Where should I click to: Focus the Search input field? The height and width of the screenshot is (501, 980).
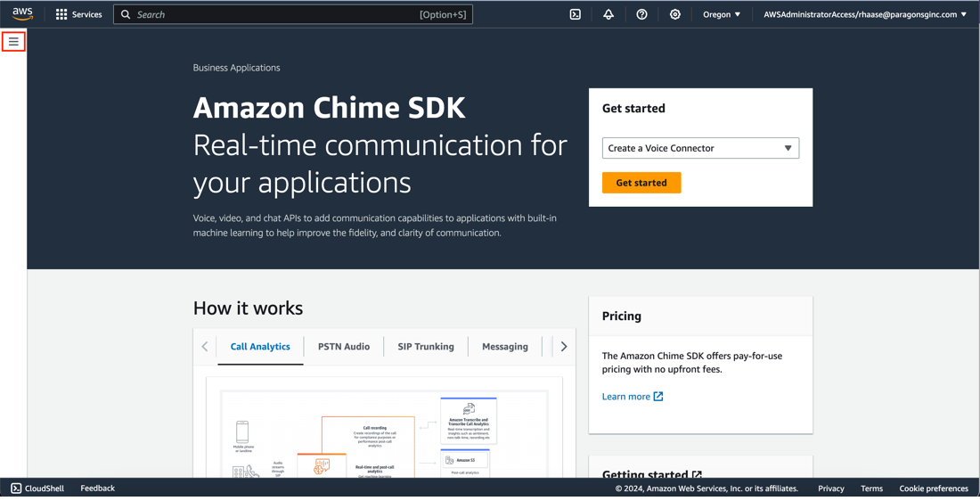292,14
